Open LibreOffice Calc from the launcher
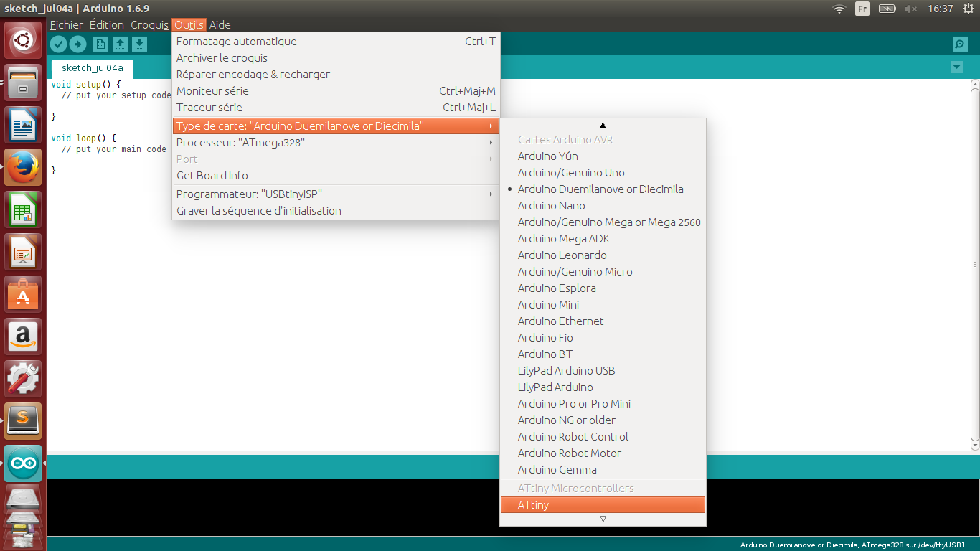The height and width of the screenshot is (551, 980). click(24, 210)
